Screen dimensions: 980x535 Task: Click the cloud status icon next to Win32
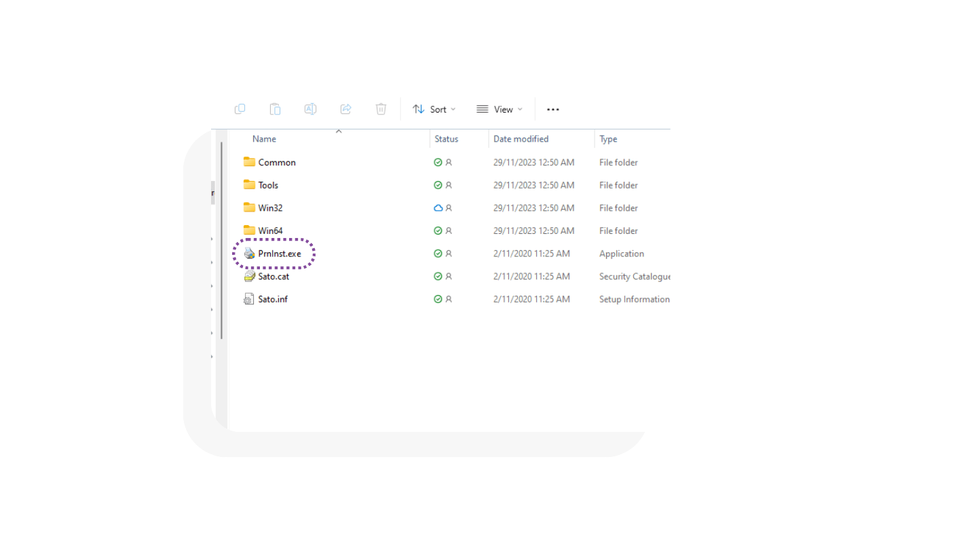point(436,208)
